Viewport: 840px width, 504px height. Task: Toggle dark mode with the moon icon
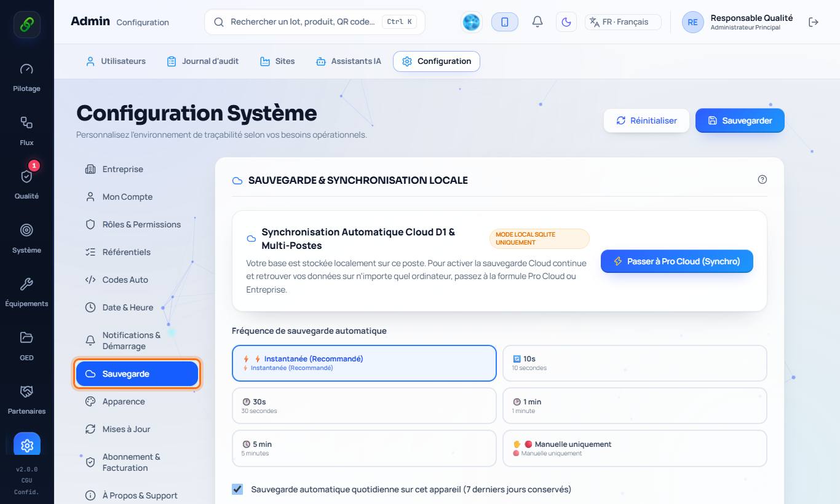(566, 22)
